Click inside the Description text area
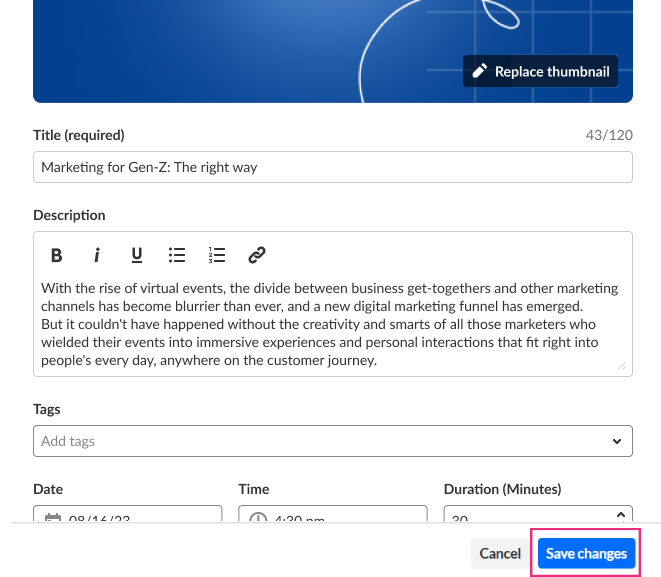The image size is (661, 577). point(333,324)
